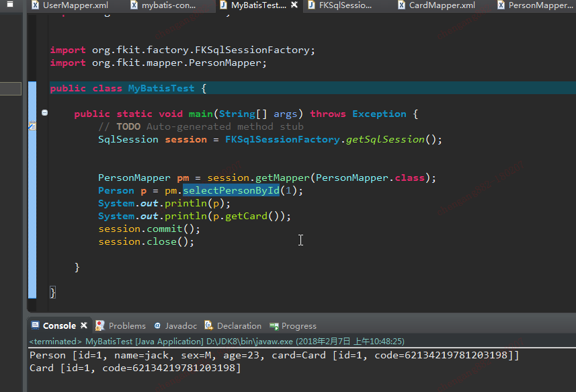Click p.getCard() in the println call
This screenshot has height=392, width=576.
(x=246, y=216)
